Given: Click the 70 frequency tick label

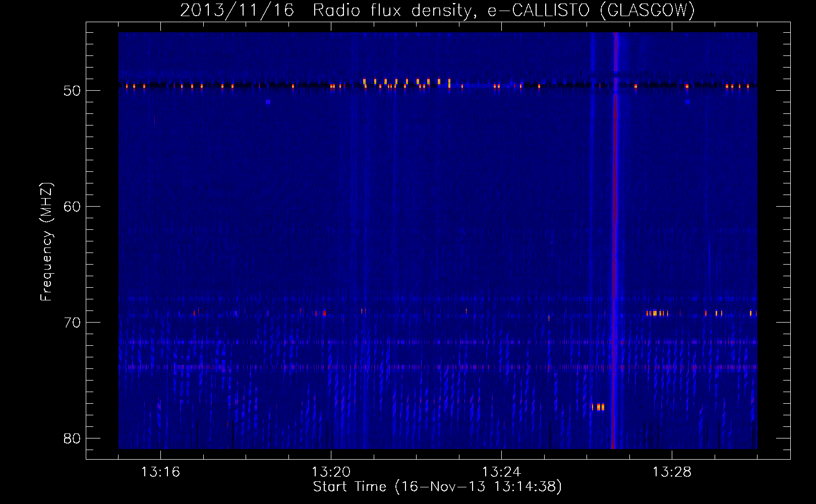Looking at the screenshot, I should tap(73, 323).
